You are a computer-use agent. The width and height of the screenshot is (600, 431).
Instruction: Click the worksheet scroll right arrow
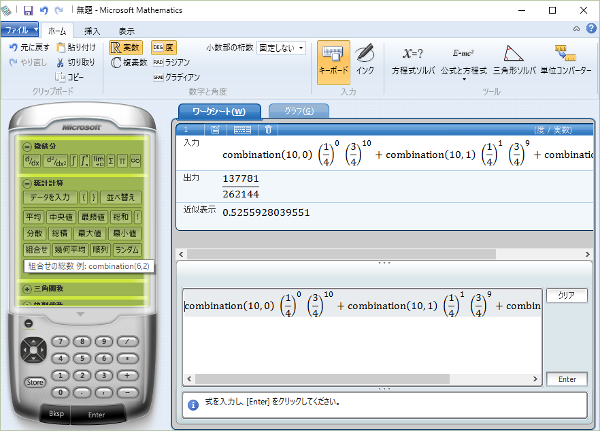click(588, 254)
